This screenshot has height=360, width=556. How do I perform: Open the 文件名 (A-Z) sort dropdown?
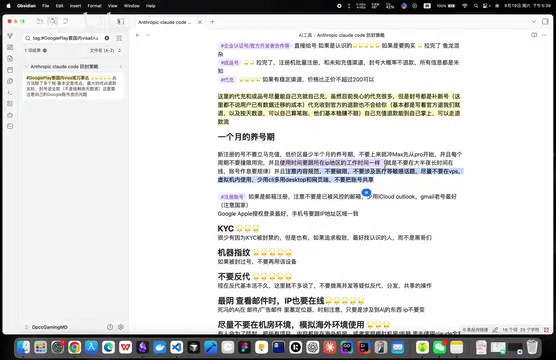(105, 50)
